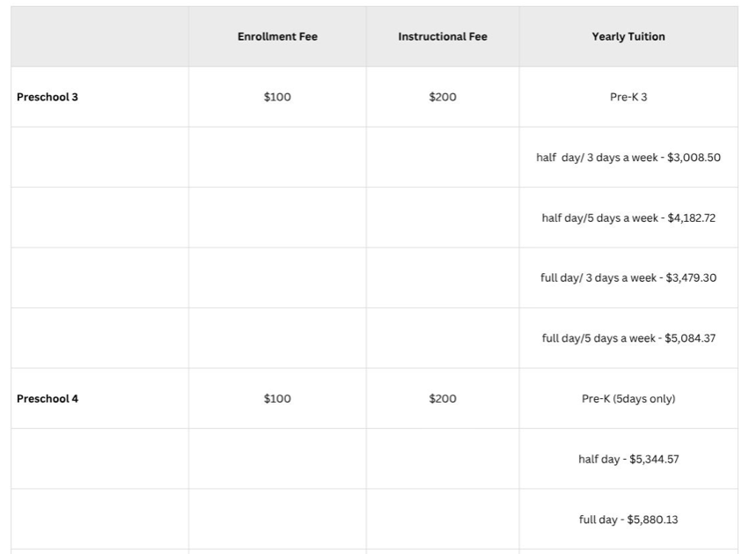Select the Pre-K (5days only) cell
The height and width of the screenshot is (554, 756).
[x=628, y=399]
